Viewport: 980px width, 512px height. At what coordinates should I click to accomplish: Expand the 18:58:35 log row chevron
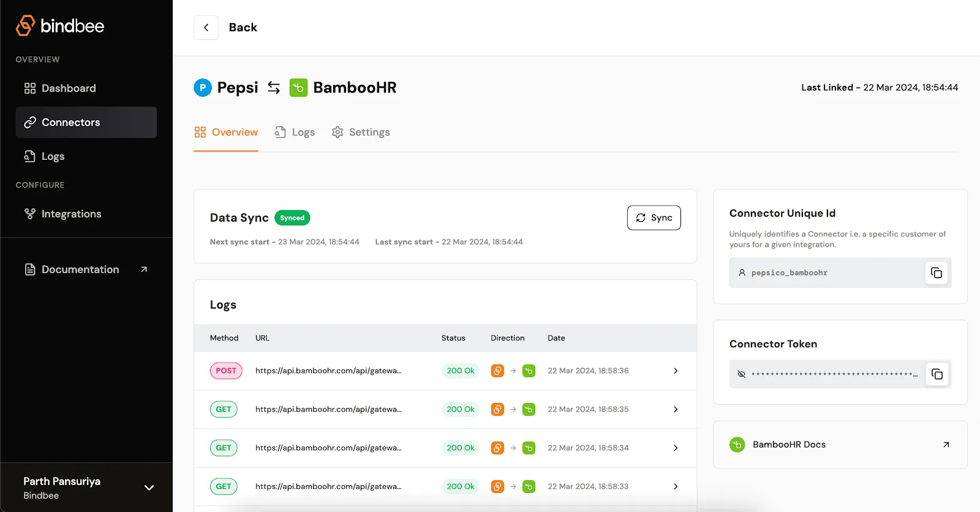676,409
